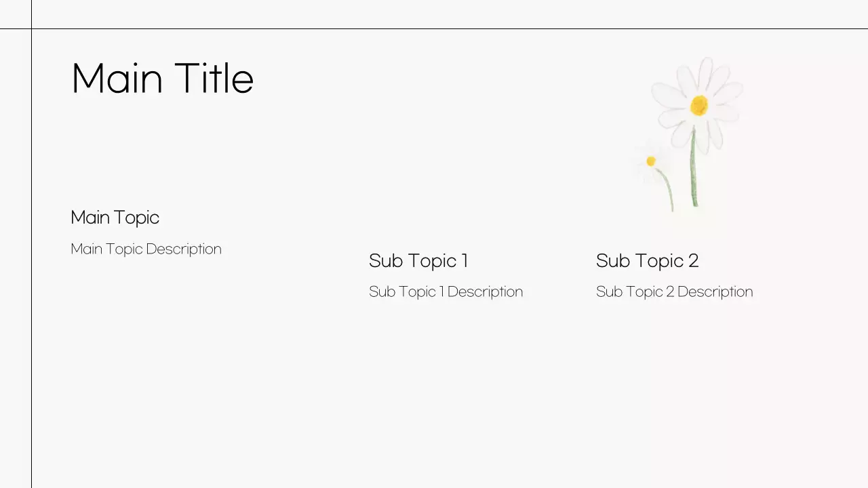The image size is (868, 488).
Task: Select the vertical black line on the left
Action: 31,271
